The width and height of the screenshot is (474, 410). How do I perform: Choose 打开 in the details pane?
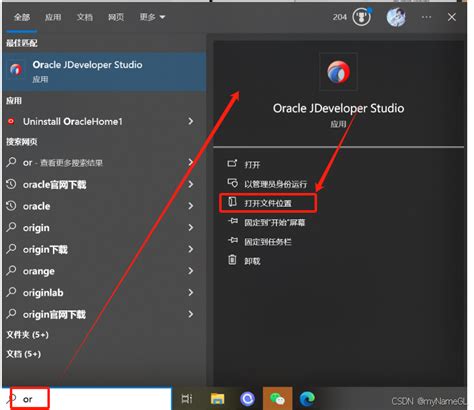tap(252, 165)
